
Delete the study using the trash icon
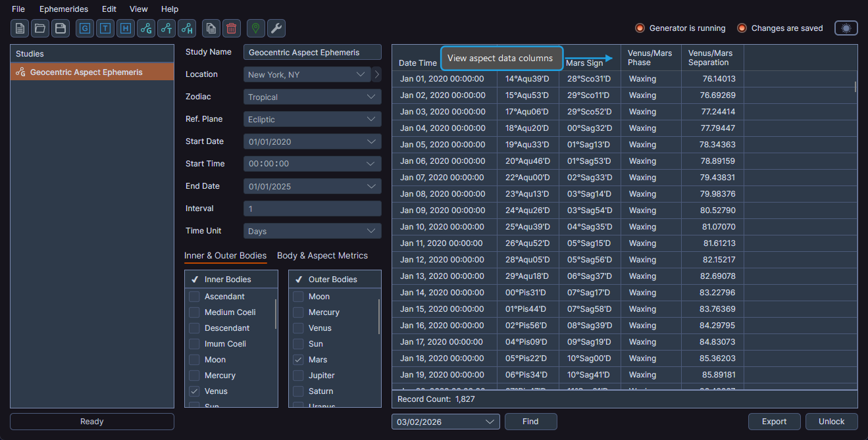click(x=231, y=28)
